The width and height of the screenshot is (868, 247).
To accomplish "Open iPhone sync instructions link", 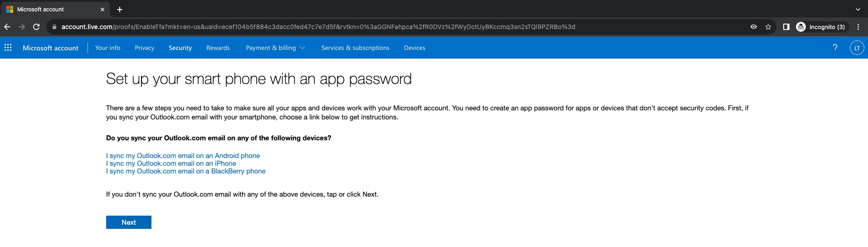I will click(171, 163).
